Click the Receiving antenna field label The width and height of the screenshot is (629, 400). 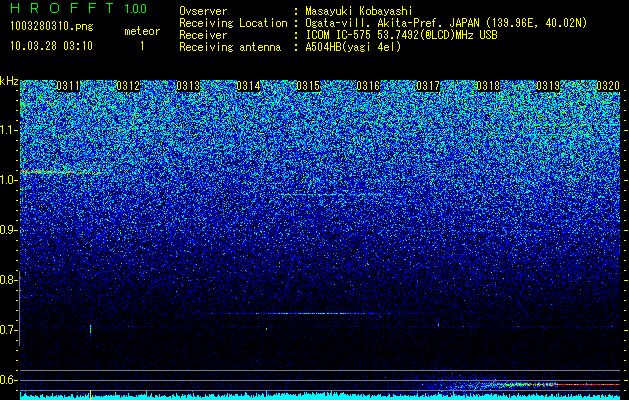tap(230, 47)
